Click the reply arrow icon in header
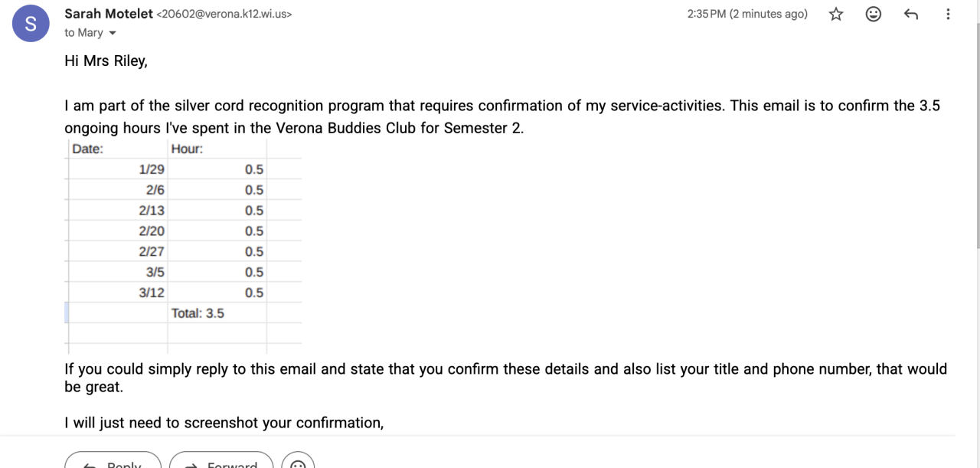Image resolution: width=980 pixels, height=468 pixels. click(910, 15)
